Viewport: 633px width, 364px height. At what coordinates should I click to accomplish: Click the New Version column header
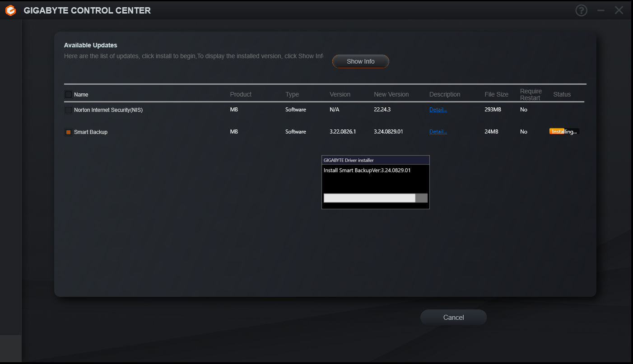[x=391, y=94]
